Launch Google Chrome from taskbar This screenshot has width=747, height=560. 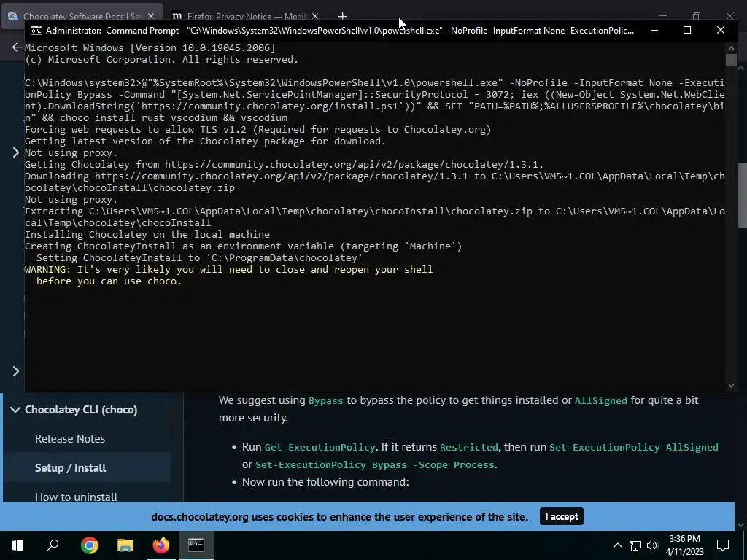point(90,545)
